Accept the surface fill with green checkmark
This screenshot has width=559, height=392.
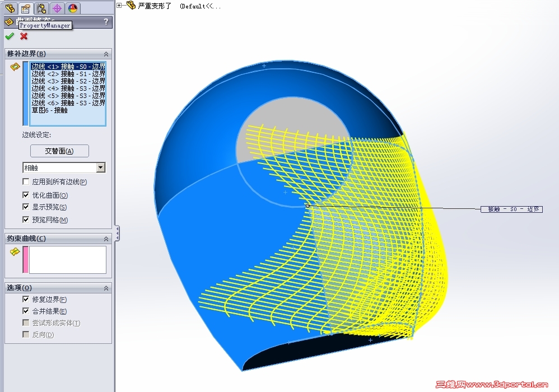10,36
